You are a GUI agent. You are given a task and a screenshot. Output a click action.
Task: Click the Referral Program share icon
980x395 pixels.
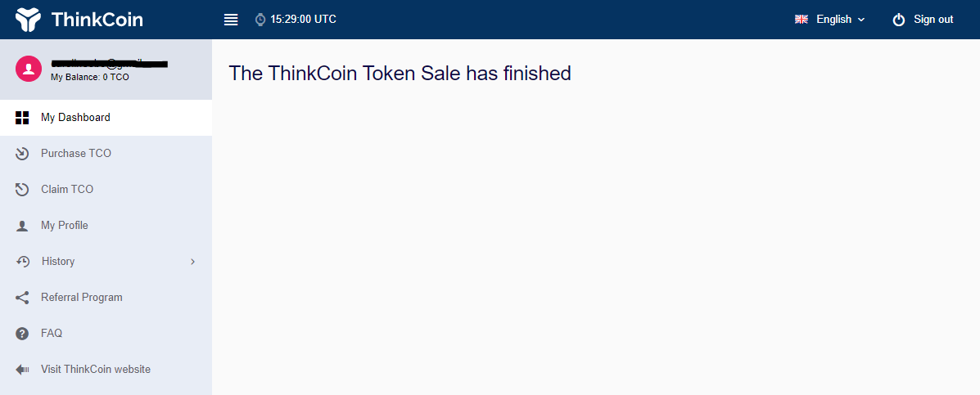click(x=22, y=298)
